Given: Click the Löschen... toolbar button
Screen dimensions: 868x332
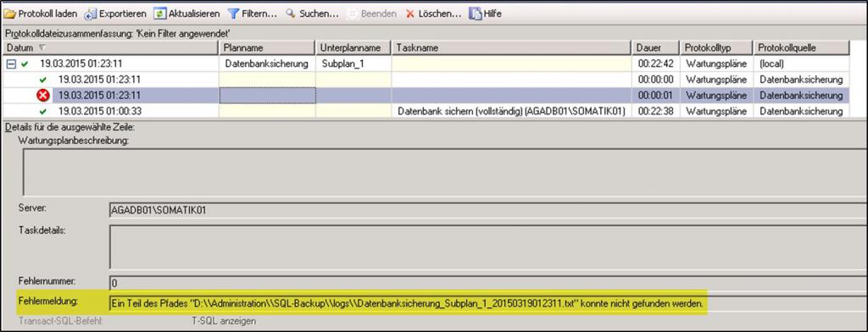Looking at the screenshot, I should point(433,14).
